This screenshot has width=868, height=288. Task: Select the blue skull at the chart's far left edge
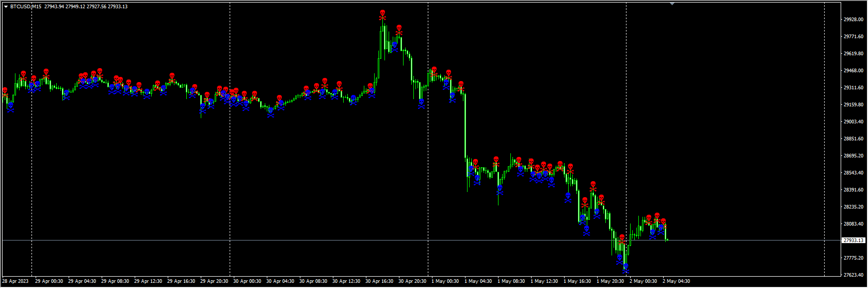pos(10,105)
